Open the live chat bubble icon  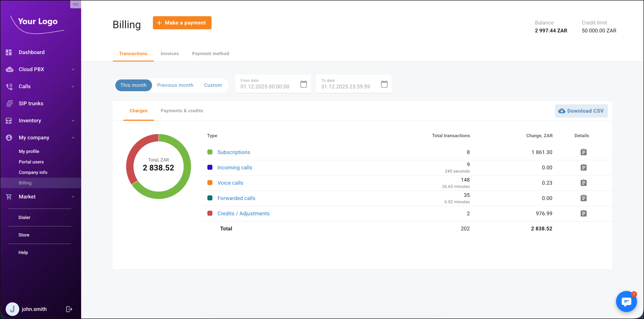point(626,301)
